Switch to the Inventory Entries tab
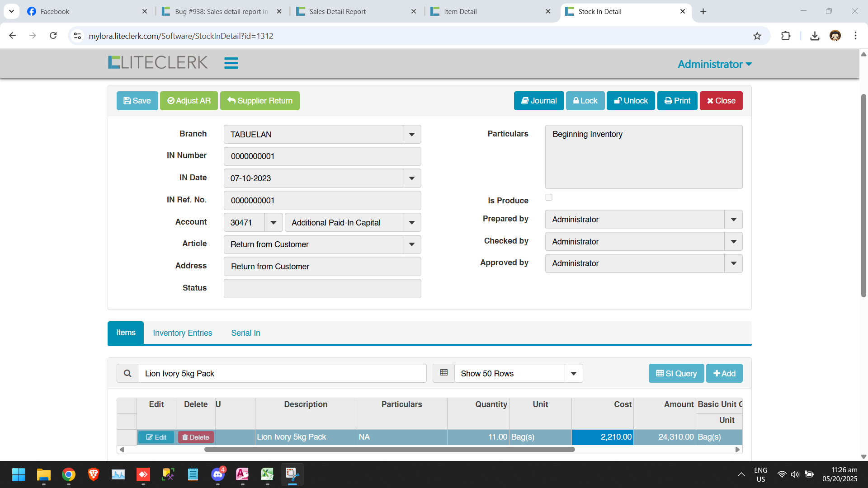The image size is (868, 488). [x=182, y=333]
